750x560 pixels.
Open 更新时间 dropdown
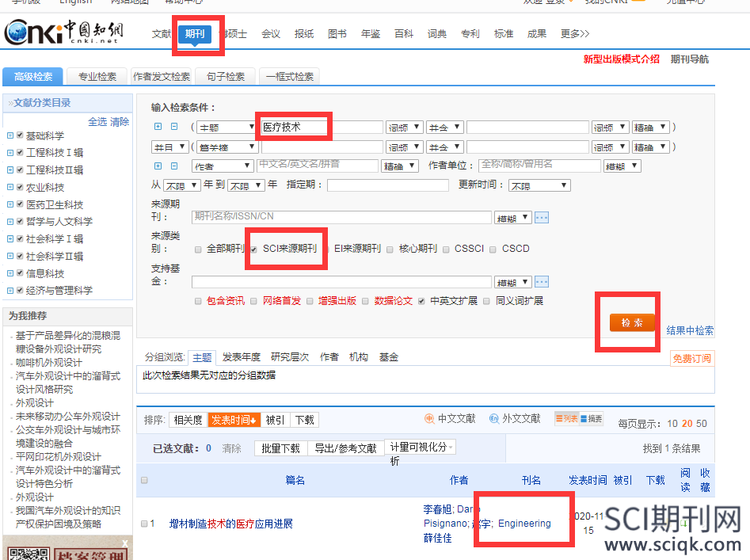click(539, 185)
